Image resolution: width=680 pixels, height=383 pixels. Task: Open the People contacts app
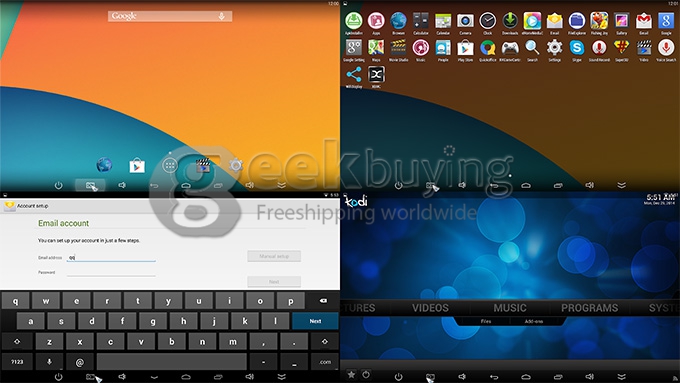[443, 48]
